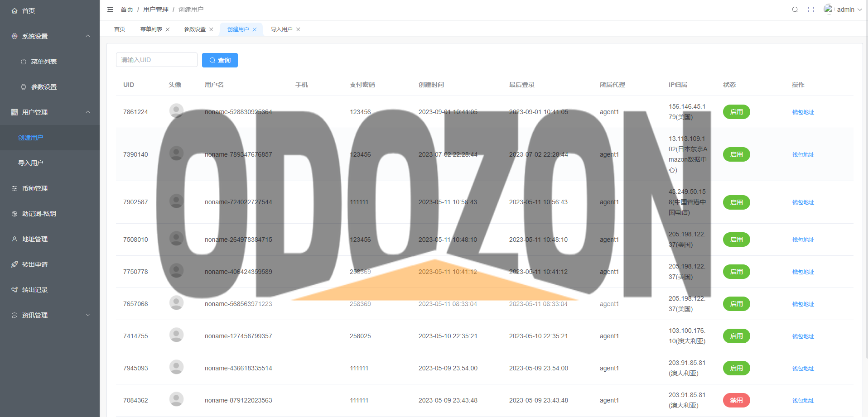
Task: Click avatar of user 7945093
Action: pos(176,367)
